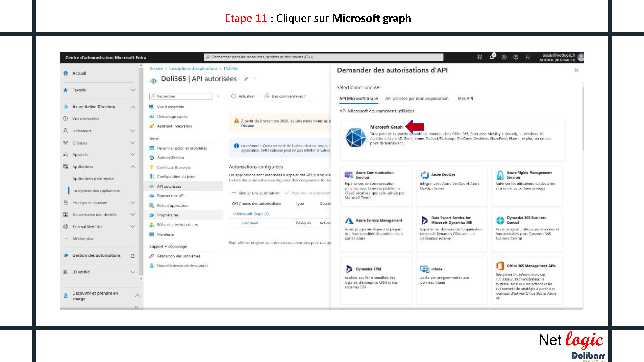The image size is (644, 362).
Task: Open Certificats & secrets menu item
Action: coord(174,167)
